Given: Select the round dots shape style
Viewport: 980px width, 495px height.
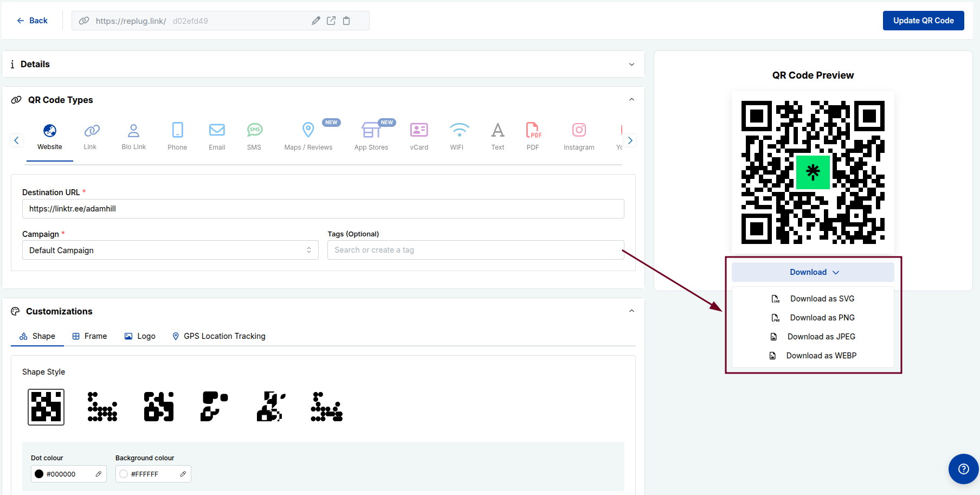Looking at the screenshot, I should click(x=102, y=407).
